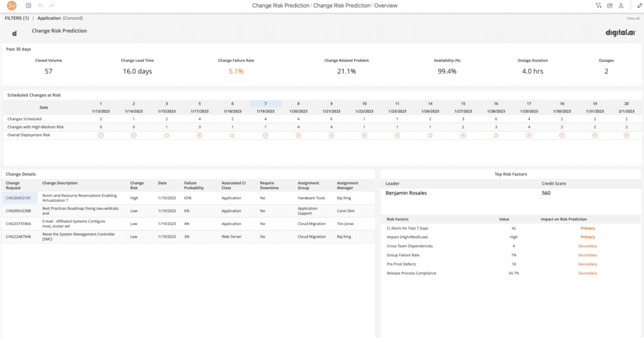This screenshot has height=338, width=644.
Task: Click the warning risk icon under 1/15/2023
Action: [x=166, y=135]
